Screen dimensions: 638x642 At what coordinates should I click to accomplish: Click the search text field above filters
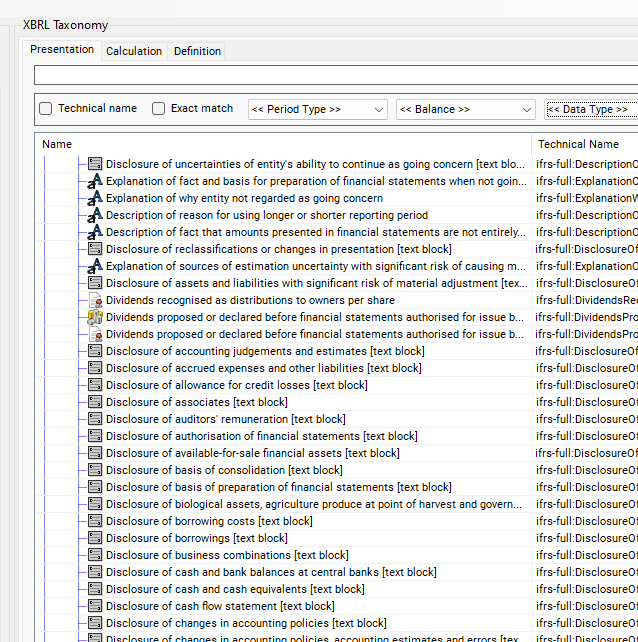pos(335,75)
